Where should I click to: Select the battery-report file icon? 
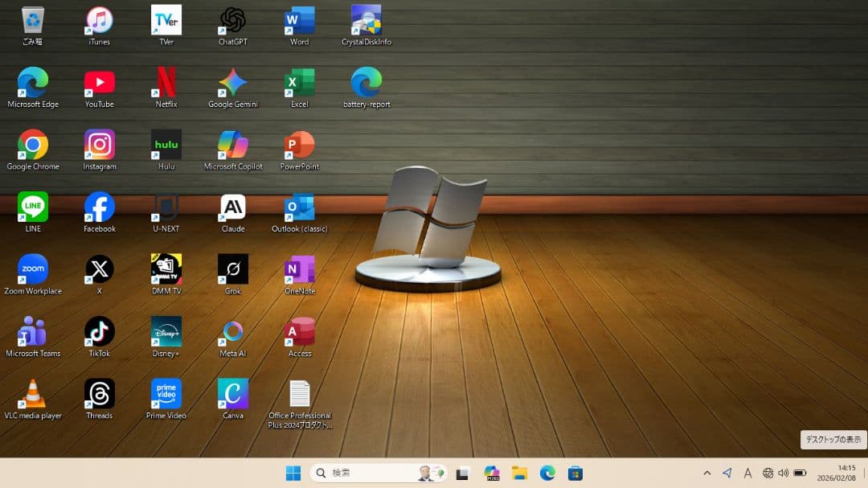[366, 83]
